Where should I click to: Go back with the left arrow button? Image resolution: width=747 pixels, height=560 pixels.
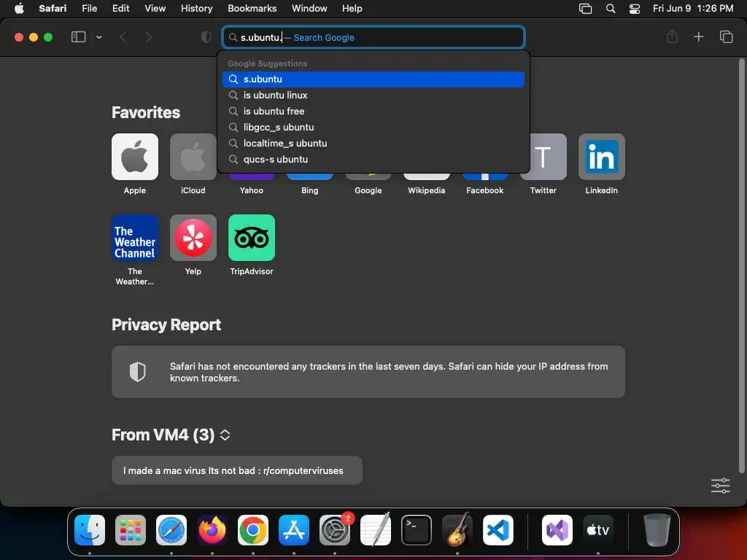tap(123, 37)
